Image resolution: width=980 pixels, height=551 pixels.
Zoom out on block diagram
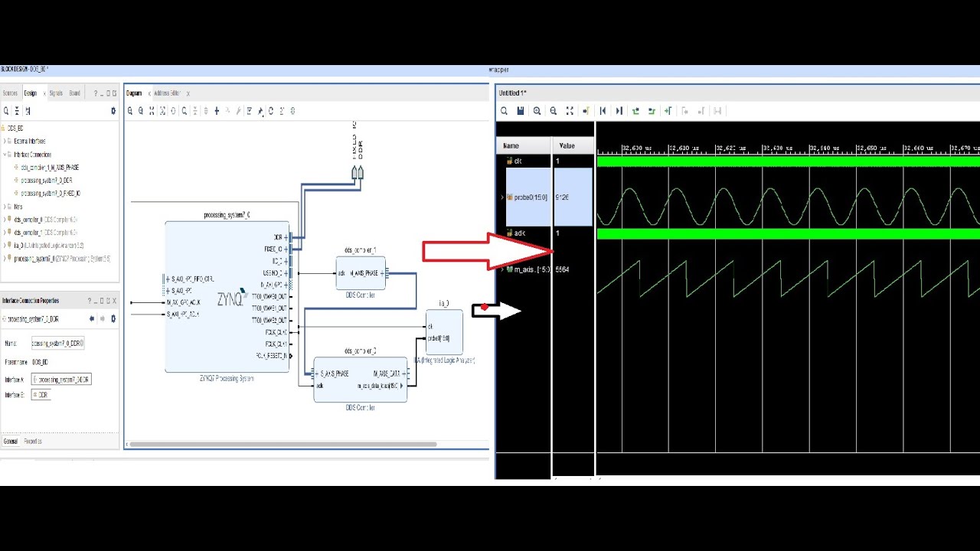(x=141, y=111)
